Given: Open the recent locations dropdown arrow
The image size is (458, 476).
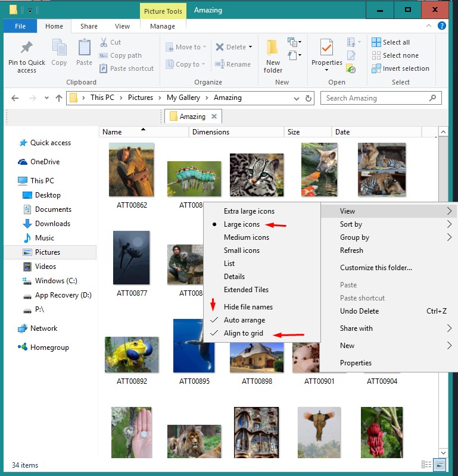Looking at the screenshot, I should 46,98.
